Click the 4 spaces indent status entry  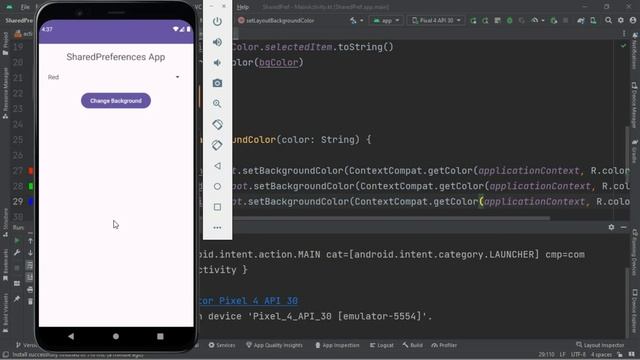(601, 355)
